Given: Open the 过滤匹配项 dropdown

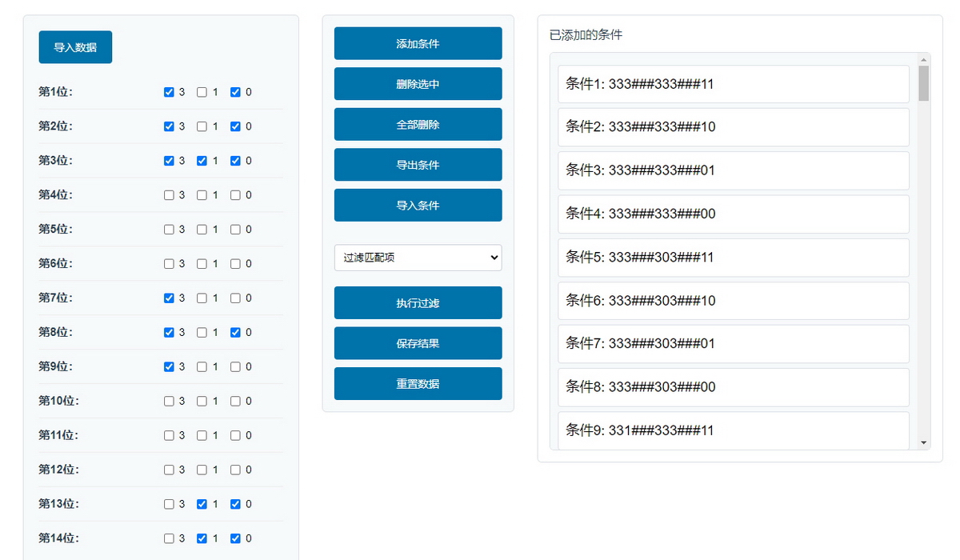Looking at the screenshot, I should click(x=418, y=258).
